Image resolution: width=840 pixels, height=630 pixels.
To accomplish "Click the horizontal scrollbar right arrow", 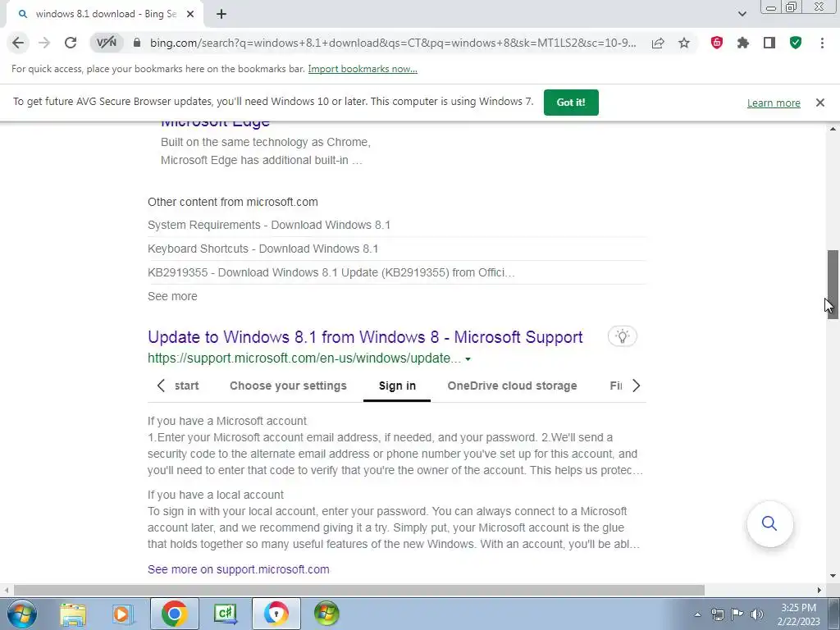I will point(819,590).
